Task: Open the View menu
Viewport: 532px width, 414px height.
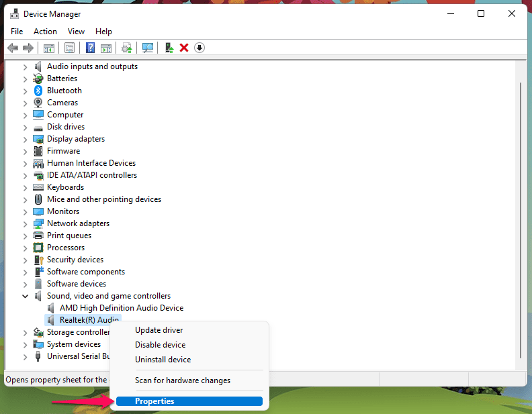Action: [x=76, y=32]
